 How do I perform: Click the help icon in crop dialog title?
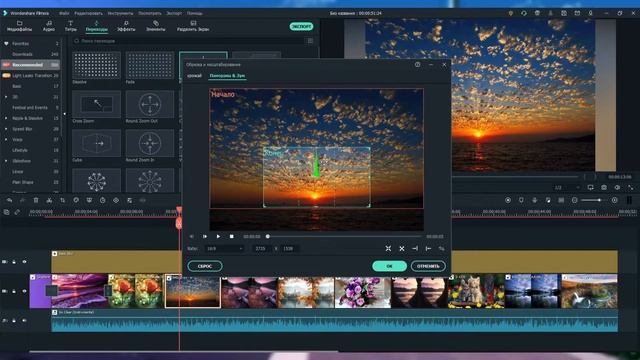(418, 64)
